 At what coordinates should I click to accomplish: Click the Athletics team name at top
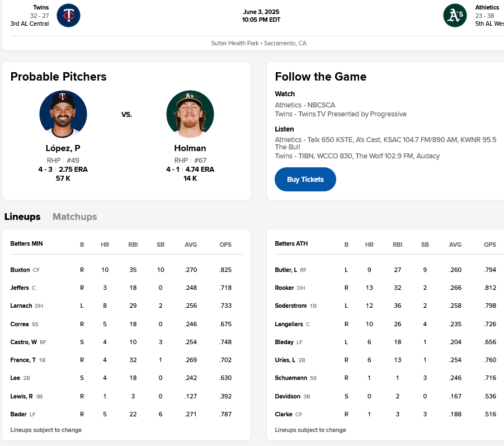point(487,7)
